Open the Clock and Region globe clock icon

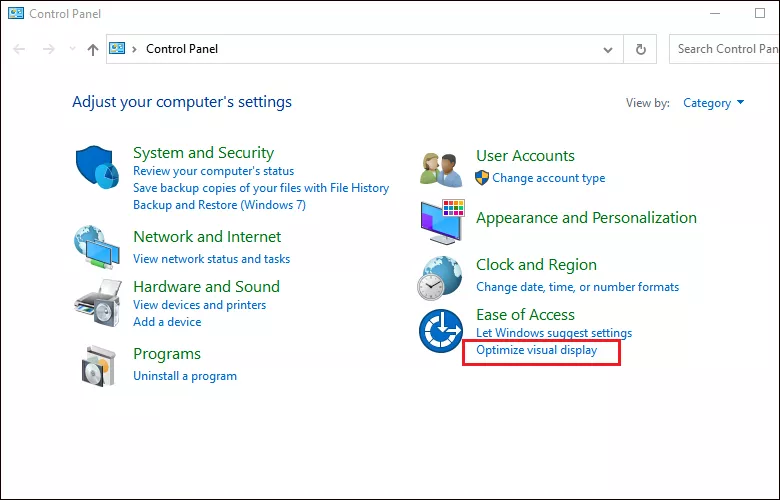(x=440, y=278)
